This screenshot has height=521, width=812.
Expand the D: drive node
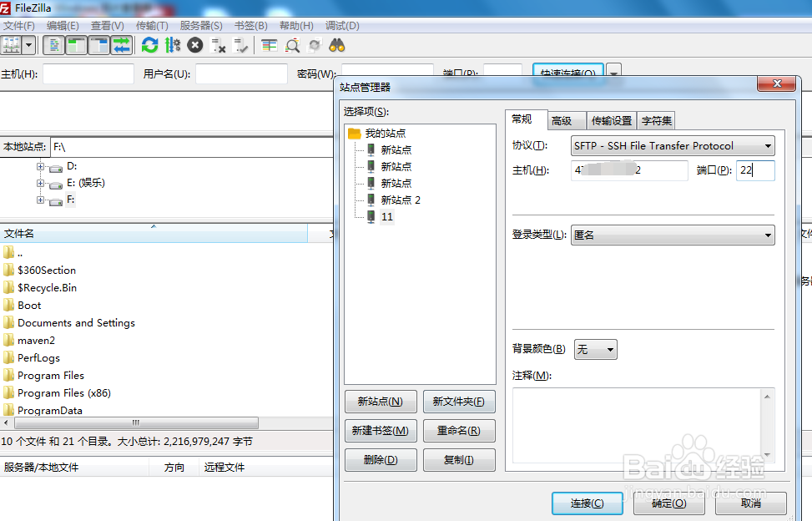point(40,166)
